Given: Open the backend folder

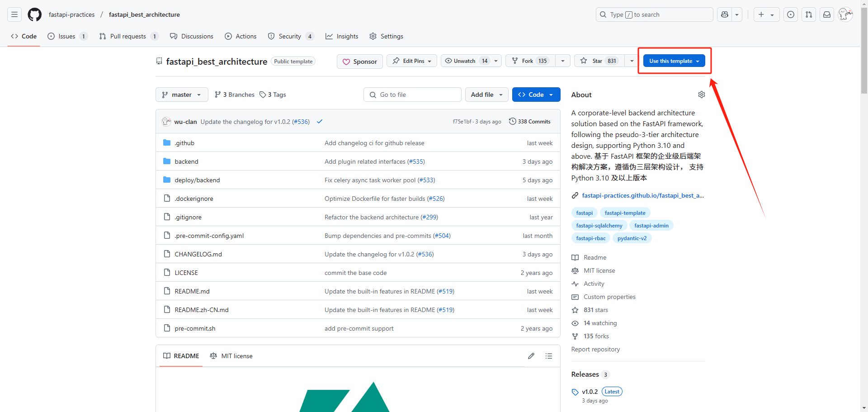Looking at the screenshot, I should pos(186,161).
